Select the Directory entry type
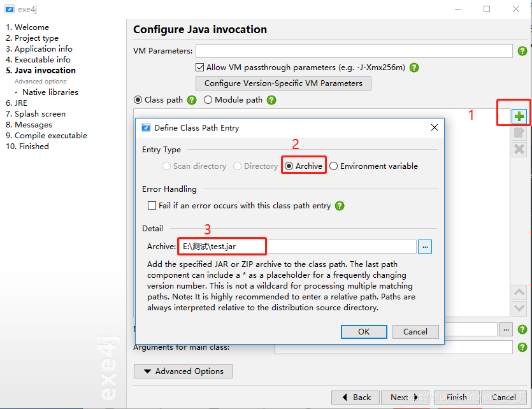This screenshot has width=532, height=409. click(237, 166)
